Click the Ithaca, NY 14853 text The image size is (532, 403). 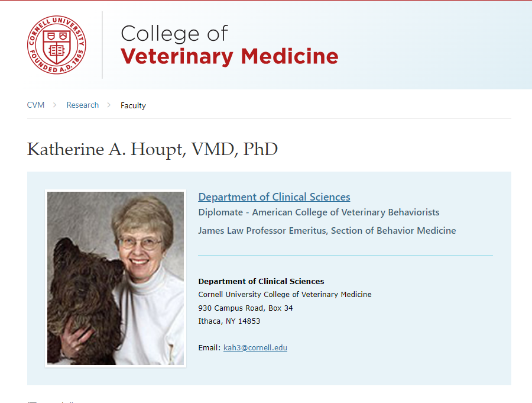229,321
